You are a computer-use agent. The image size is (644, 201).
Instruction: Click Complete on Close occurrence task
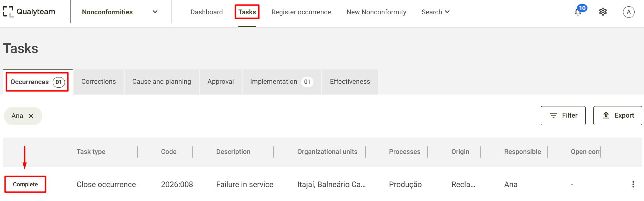25,184
